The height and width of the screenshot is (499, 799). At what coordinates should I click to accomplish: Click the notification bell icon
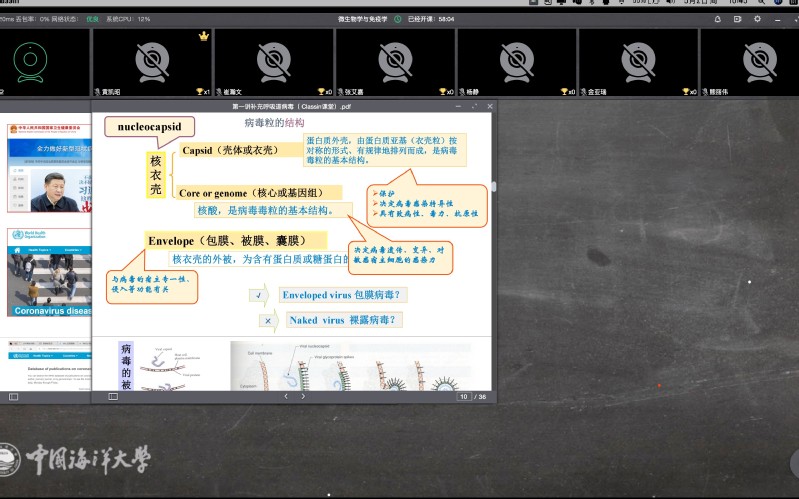tap(717, 18)
